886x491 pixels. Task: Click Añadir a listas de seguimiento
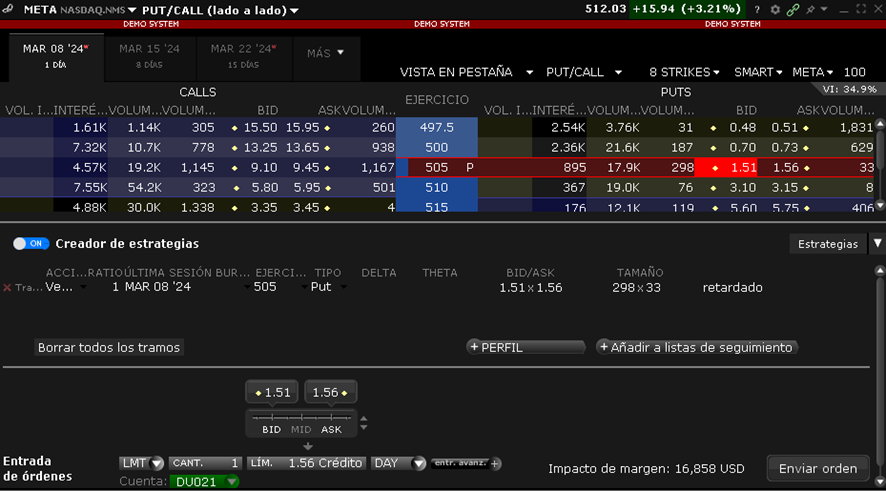(696, 348)
